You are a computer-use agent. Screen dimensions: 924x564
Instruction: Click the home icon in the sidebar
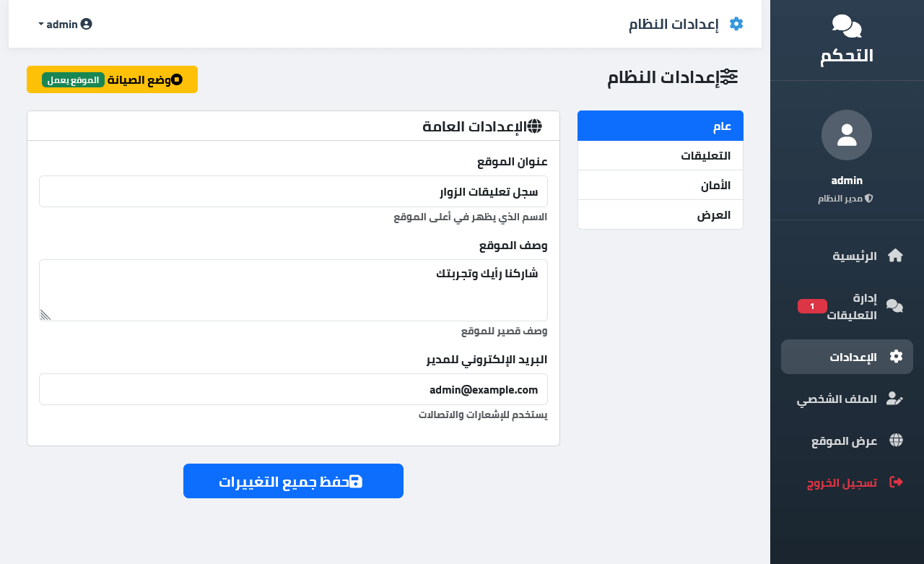[895, 256]
